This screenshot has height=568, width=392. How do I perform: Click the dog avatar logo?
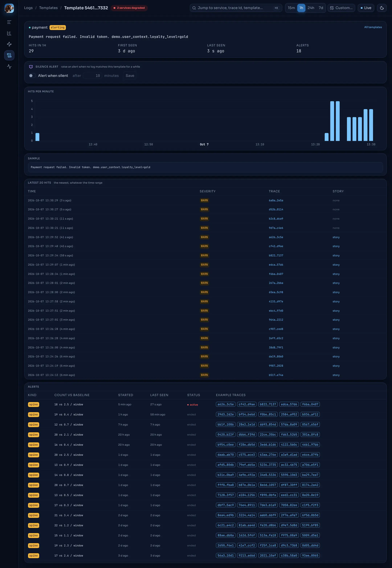9,8
